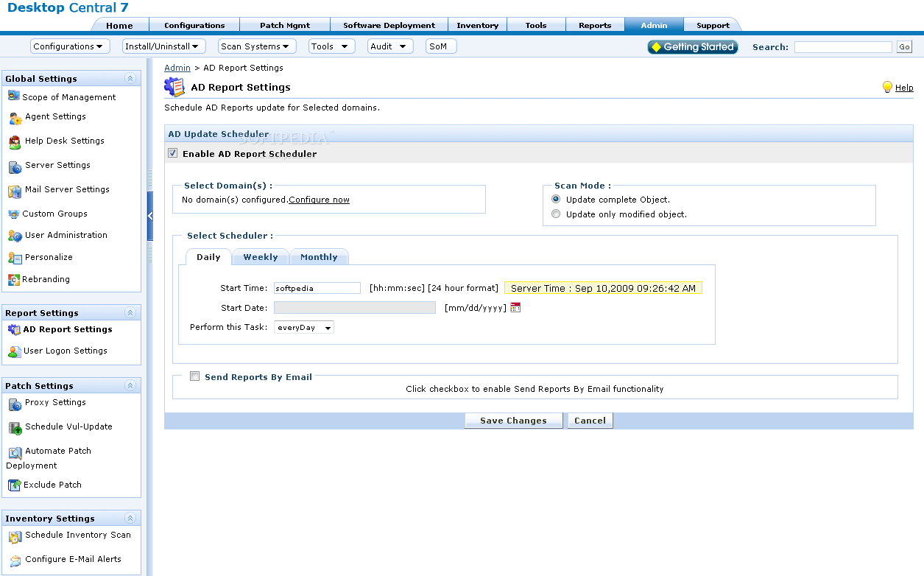This screenshot has height=576, width=924.
Task: Uncheck Enable AD Report Scheduler
Action: 173,153
